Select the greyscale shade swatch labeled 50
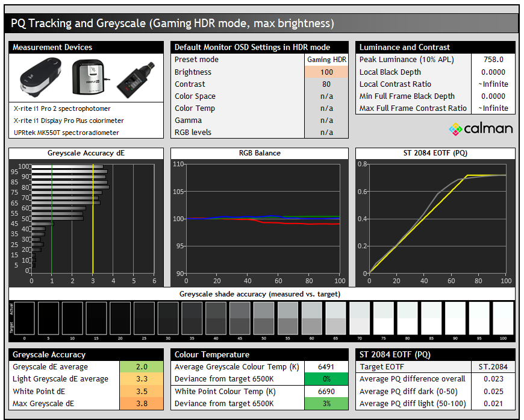 point(264,319)
